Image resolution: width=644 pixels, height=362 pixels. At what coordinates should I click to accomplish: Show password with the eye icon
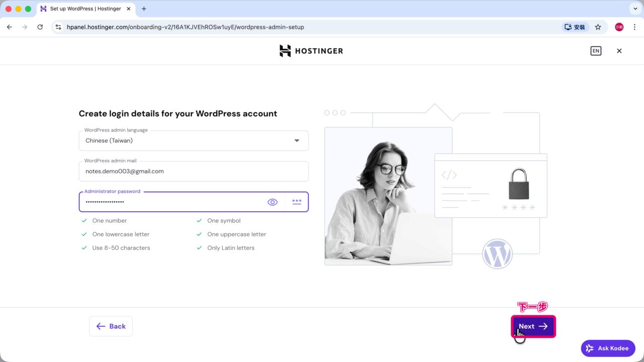point(272,202)
